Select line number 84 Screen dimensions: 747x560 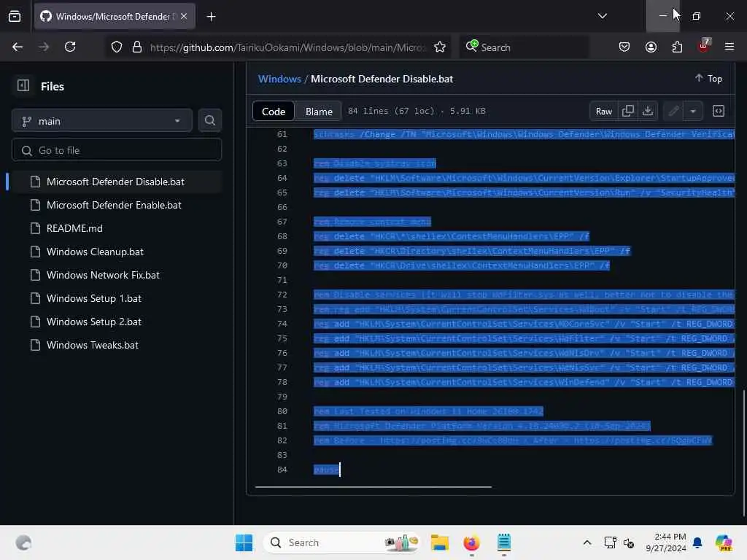pyautogui.click(x=282, y=470)
